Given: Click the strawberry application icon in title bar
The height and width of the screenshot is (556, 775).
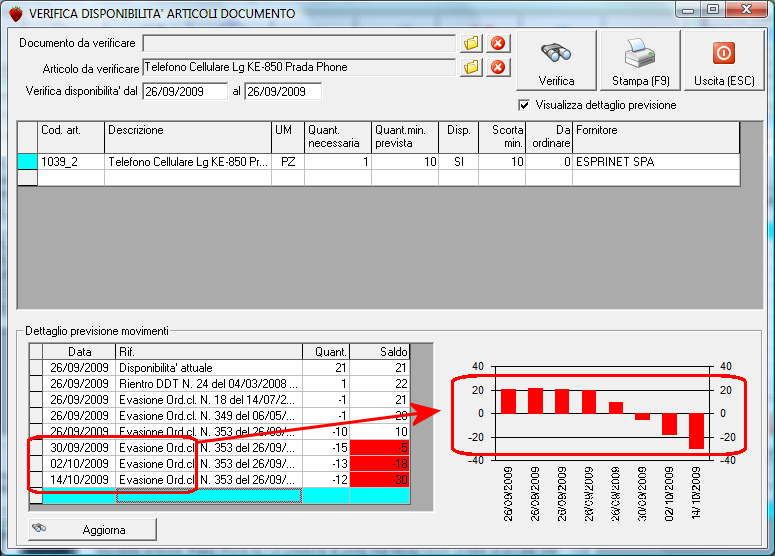Looking at the screenshot, I should [16, 13].
